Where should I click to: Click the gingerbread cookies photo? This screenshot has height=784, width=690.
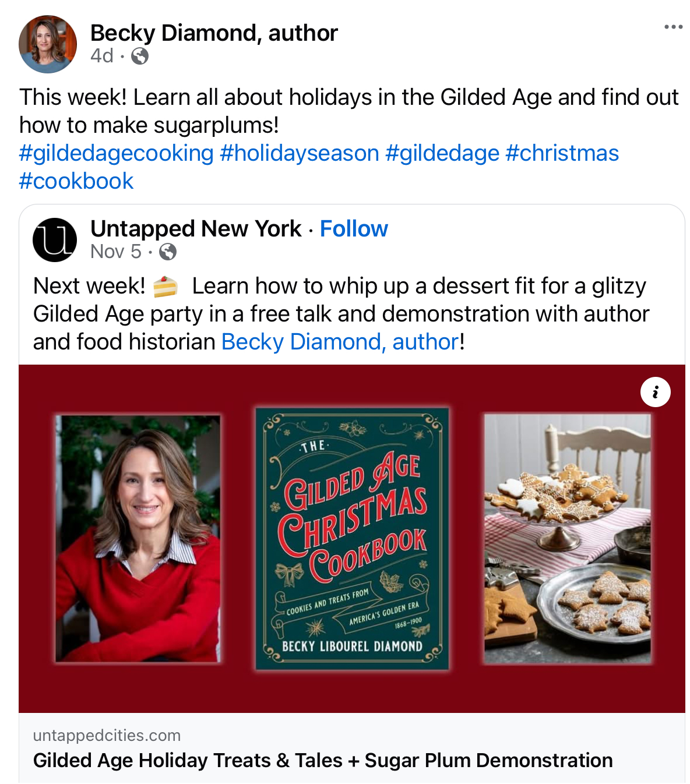[x=567, y=539]
